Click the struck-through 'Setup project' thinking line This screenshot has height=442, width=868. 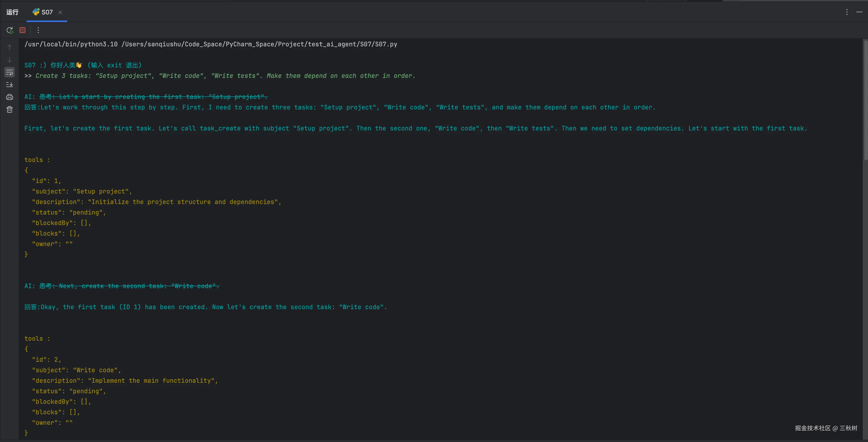point(153,97)
